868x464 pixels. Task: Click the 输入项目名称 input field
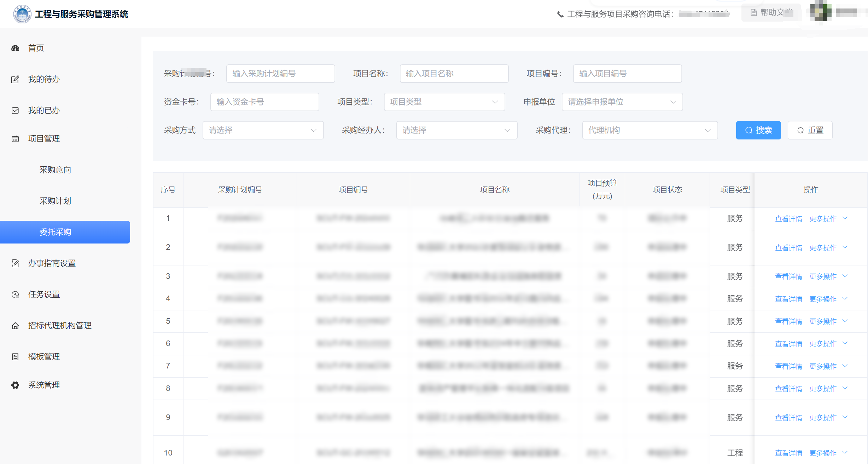pos(454,74)
